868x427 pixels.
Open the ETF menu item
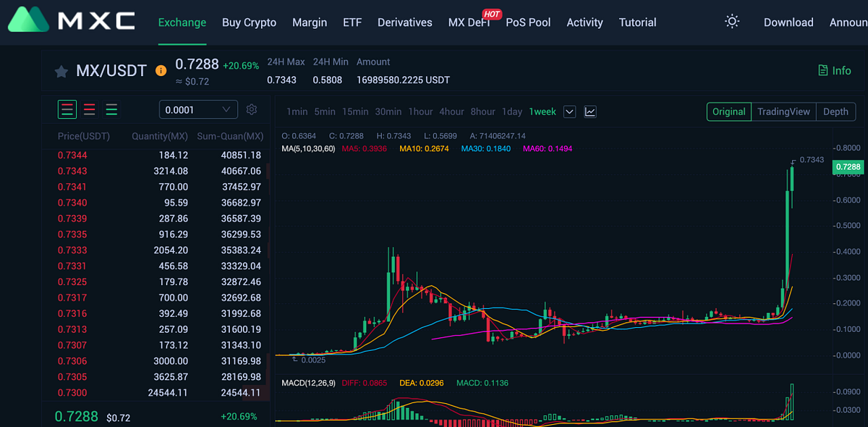point(352,22)
